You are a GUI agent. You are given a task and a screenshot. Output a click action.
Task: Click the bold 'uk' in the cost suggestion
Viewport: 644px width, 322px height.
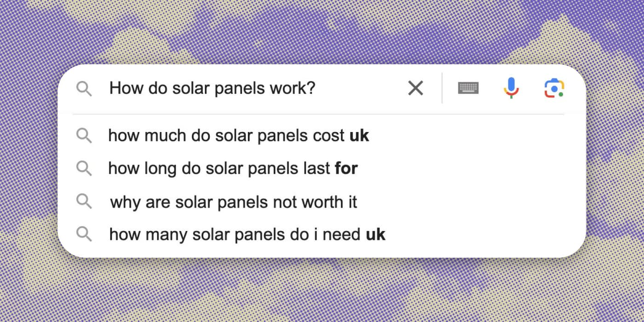[x=360, y=135]
